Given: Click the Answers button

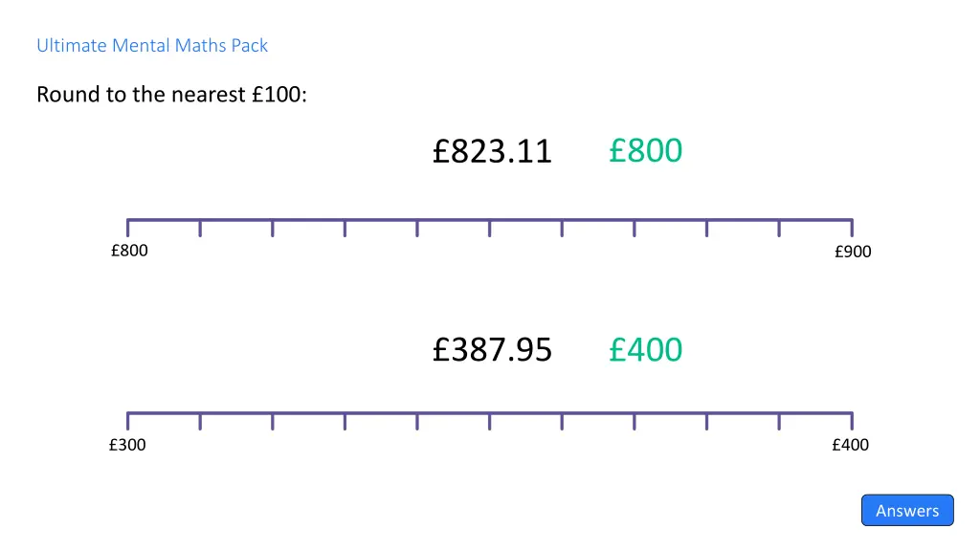Looking at the screenshot, I should click(x=907, y=511).
